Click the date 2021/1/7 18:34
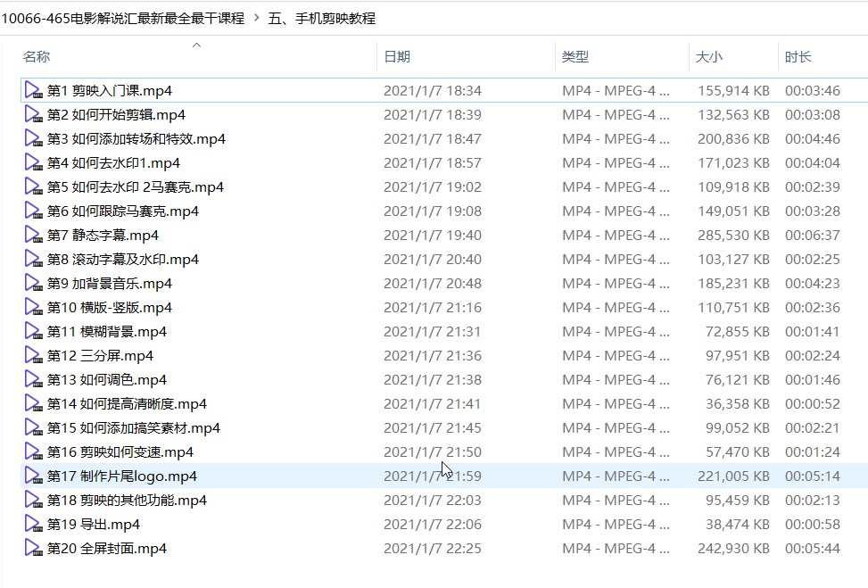The image size is (868, 588). [433, 90]
